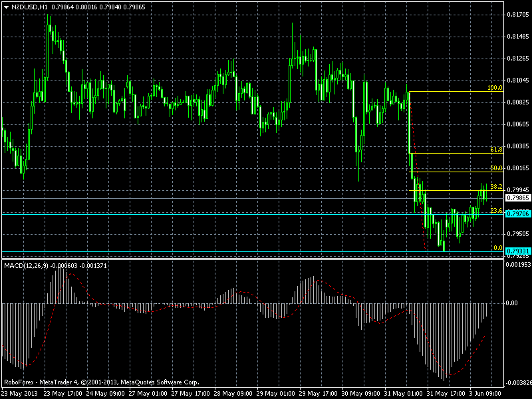Click the cyan price tag 0.79331
Image resolution: width=532 pixels, height=399 pixels.
pos(518,251)
